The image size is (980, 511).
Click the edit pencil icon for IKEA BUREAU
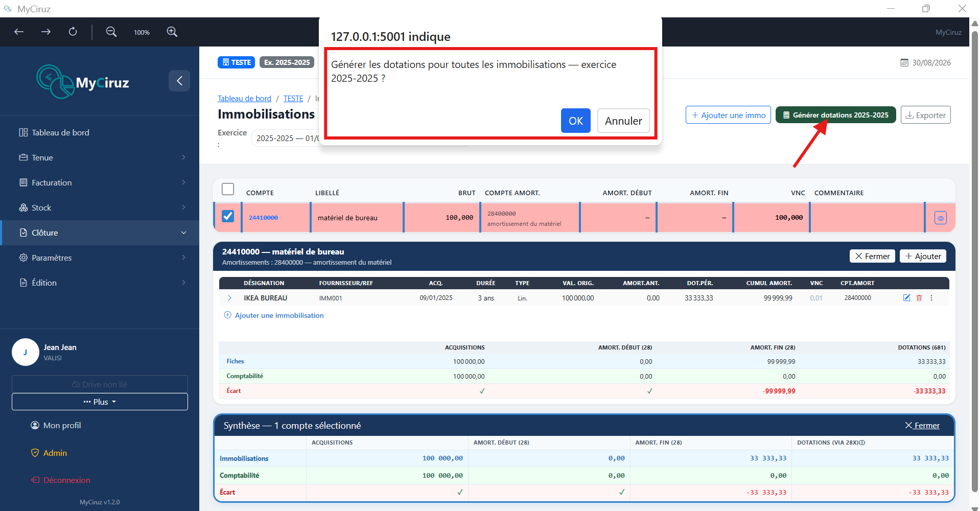point(906,298)
